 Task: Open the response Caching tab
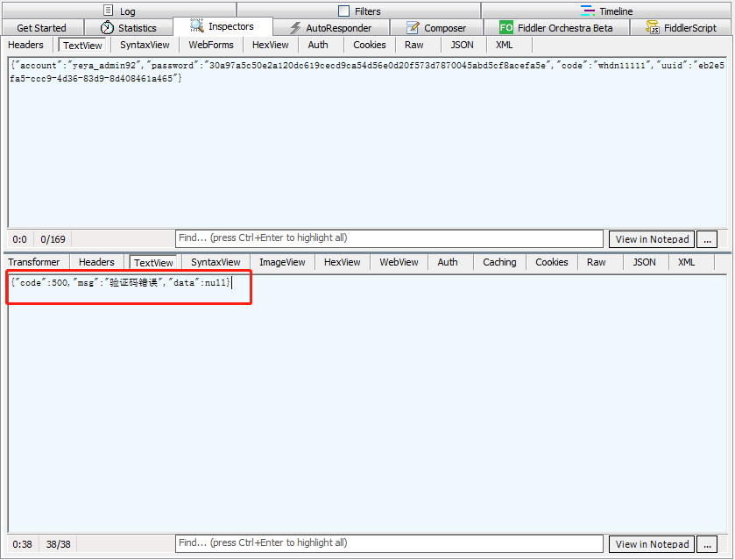coord(499,262)
